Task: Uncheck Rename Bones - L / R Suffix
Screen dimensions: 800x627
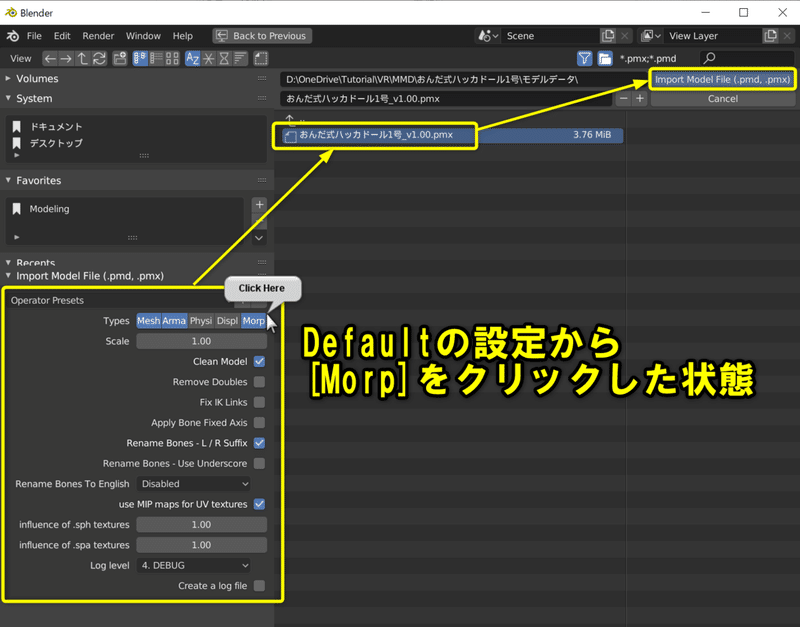Action: click(259, 443)
